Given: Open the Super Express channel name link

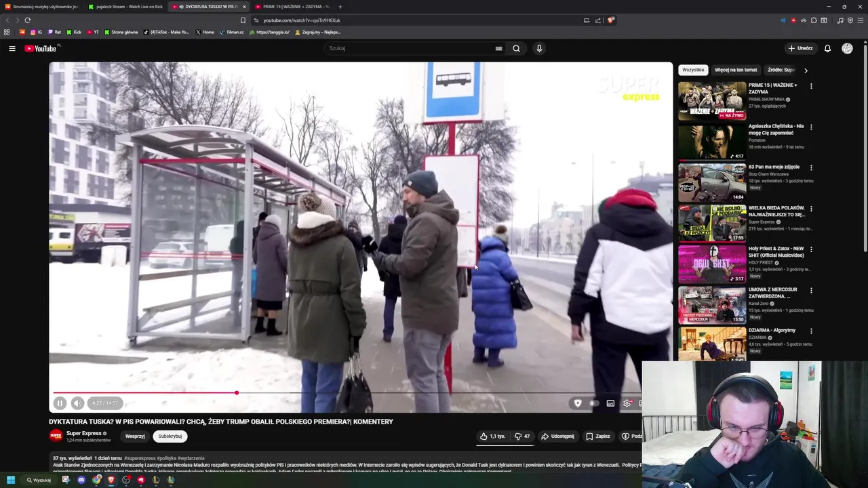Looking at the screenshot, I should 83,433.
